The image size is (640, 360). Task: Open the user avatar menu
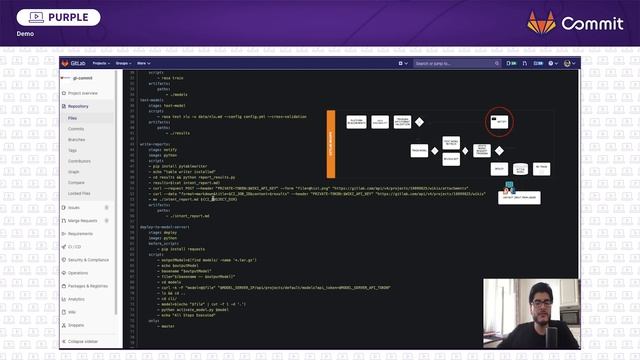(x=569, y=63)
